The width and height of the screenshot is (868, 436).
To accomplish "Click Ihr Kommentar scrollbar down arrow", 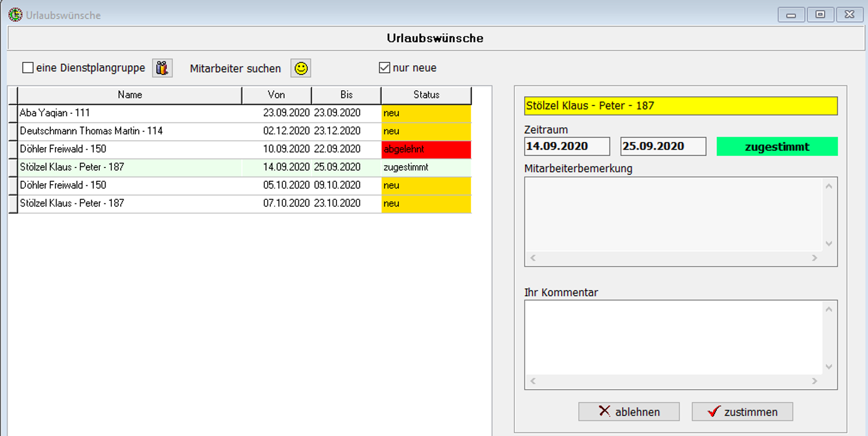I will 829,367.
